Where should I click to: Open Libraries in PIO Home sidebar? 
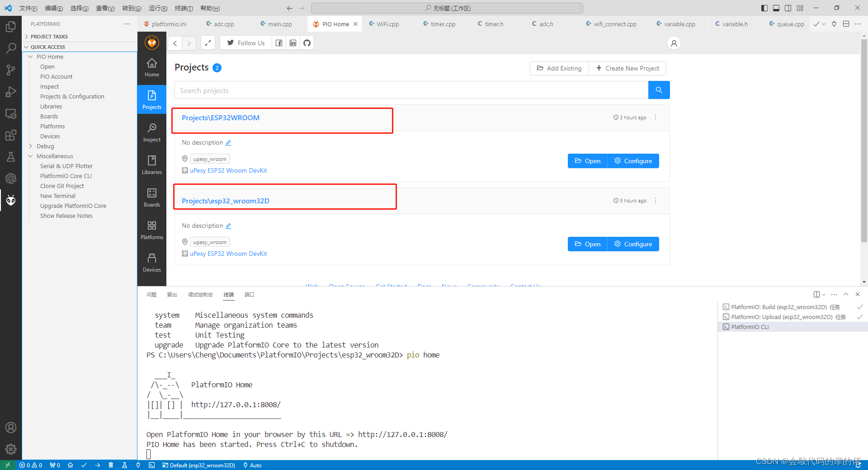point(152,165)
